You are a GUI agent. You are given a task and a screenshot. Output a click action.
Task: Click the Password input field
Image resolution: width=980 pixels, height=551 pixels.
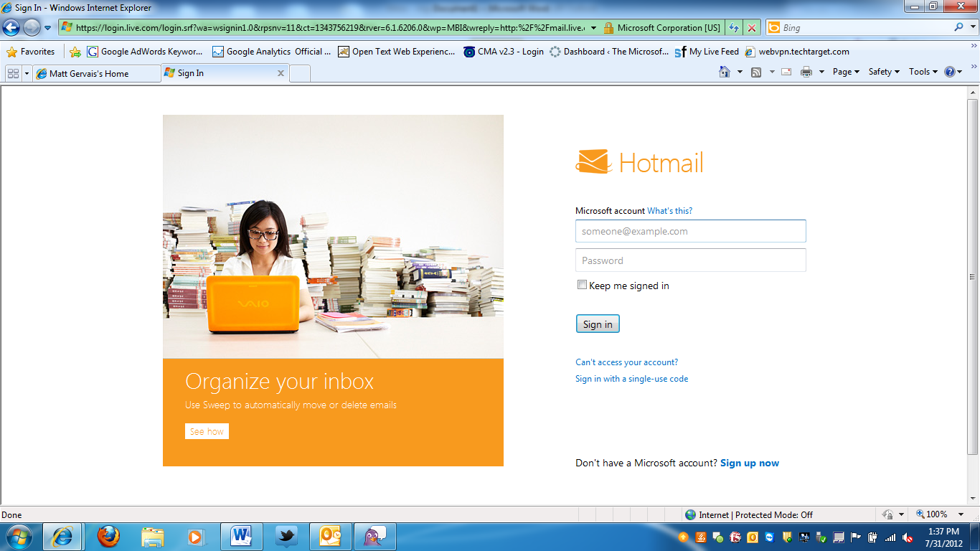pos(691,260)
